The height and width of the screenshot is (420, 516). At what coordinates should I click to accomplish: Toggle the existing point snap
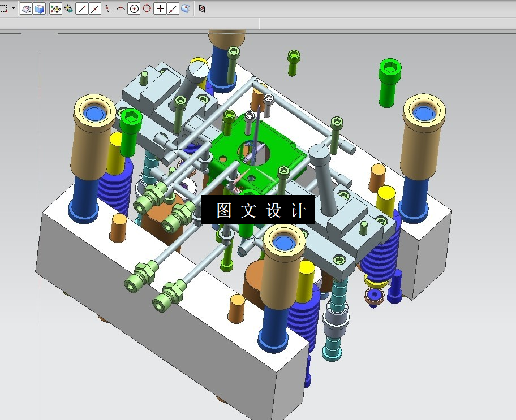(160, 9)
